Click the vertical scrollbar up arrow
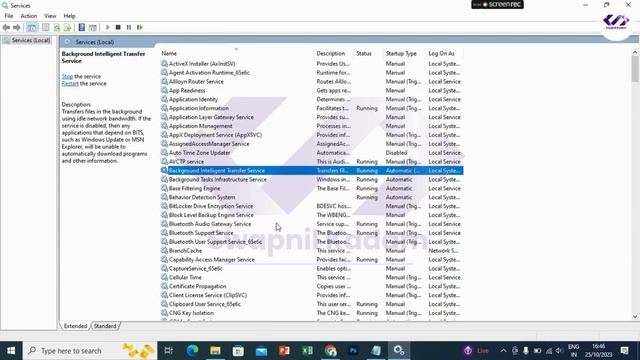 (x=635, y=52)
